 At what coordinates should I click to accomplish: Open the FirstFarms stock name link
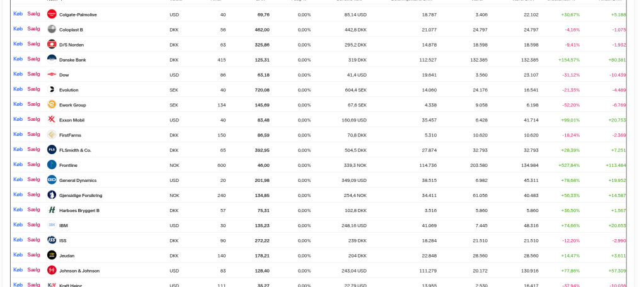[x=70, y=135]
